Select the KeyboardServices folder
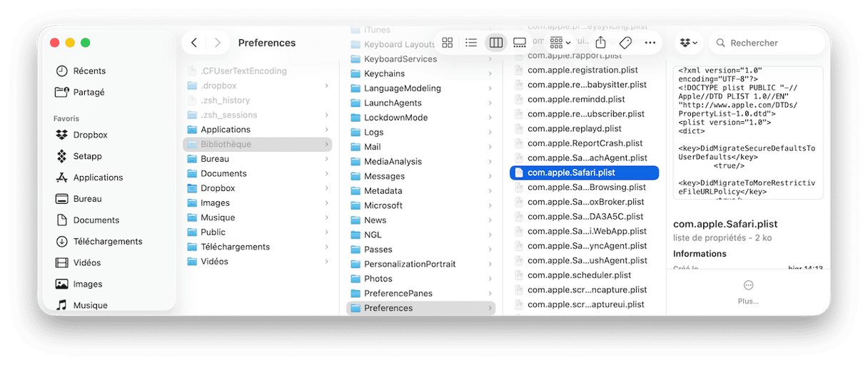The height and width of the screenshot is (365, 868). [x=400, y=59]
